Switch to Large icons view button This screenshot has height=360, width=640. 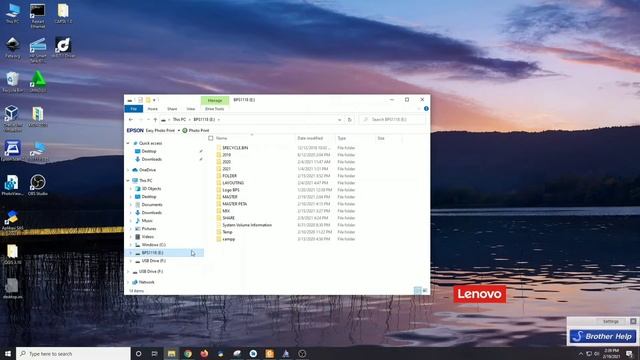pyautogui.click(x=425, y=290)
